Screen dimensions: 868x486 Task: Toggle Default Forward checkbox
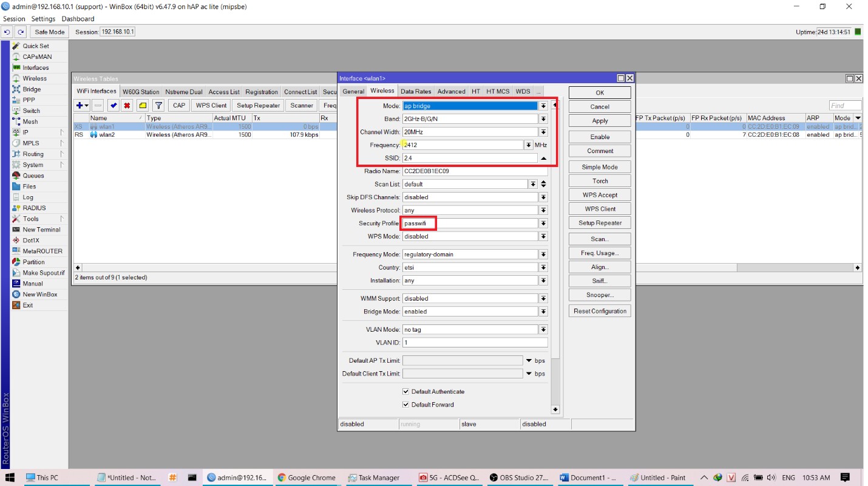click(x=406, y=405)
